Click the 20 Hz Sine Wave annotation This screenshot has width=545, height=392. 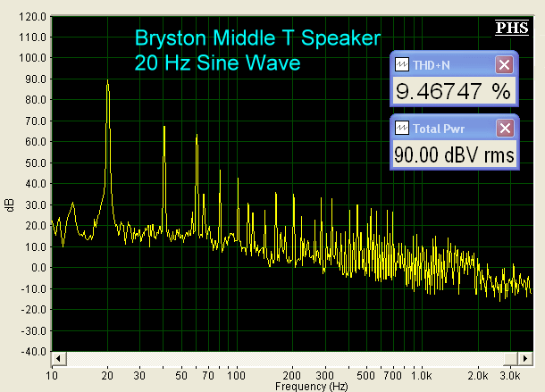217,63
